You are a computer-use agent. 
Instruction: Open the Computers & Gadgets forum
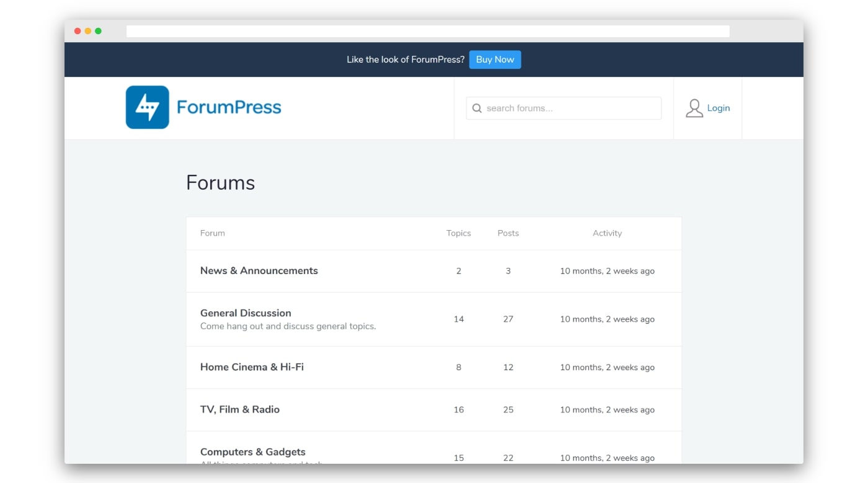click(253, 452)
